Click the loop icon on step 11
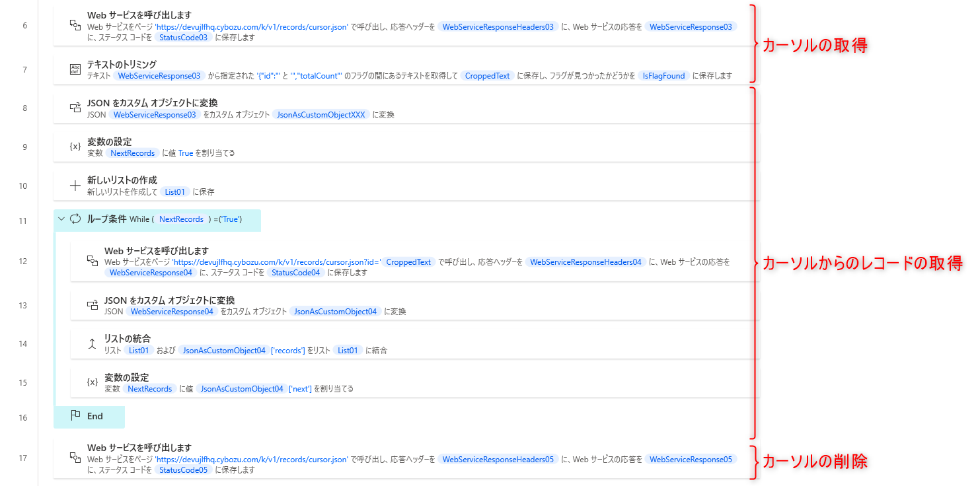The image size is (980, 486). (x=75, y=219)
